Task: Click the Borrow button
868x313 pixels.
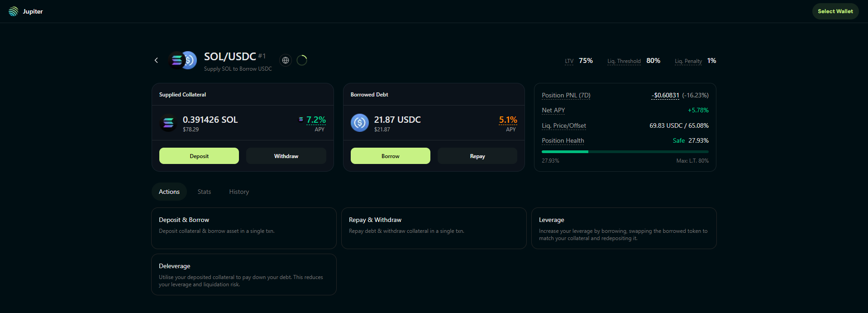Action: (x=391, y=156)
